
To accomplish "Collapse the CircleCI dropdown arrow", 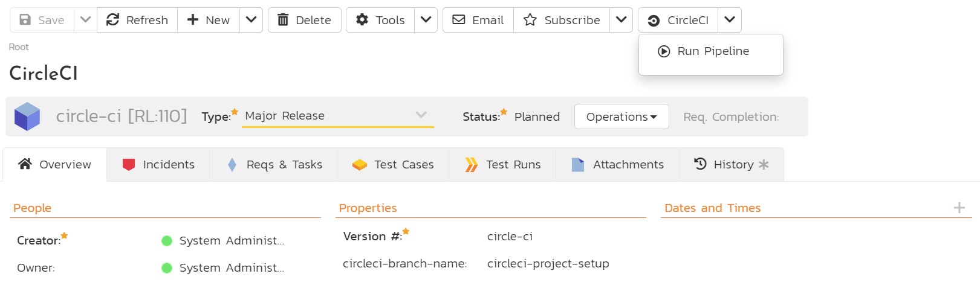I will pyautogui.click(x=730, y=20).
